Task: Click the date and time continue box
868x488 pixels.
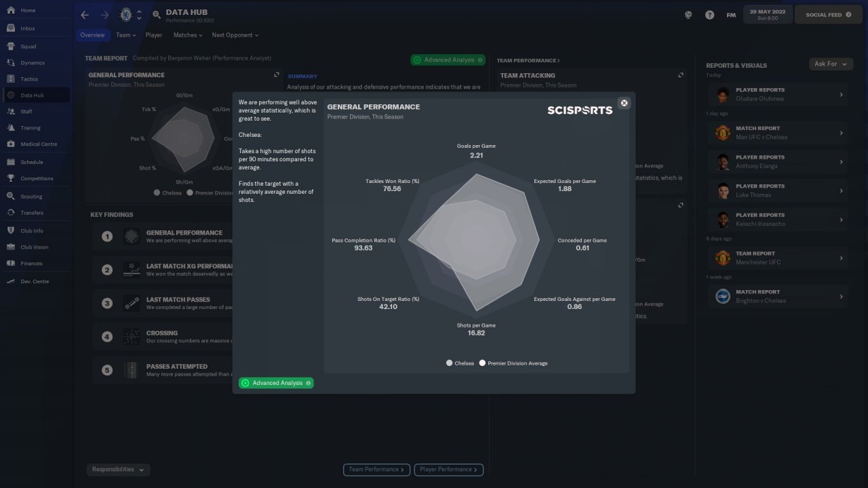Action: coord(766,14)
